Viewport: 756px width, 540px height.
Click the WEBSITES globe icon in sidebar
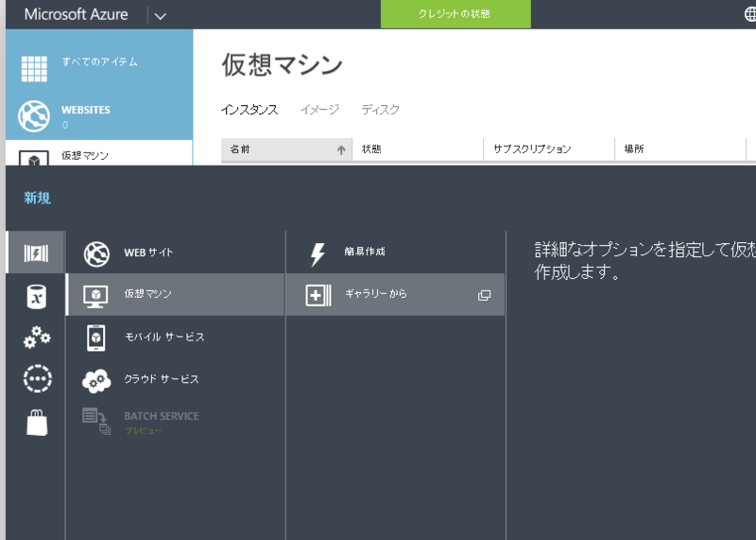pyautogui.click(x=34, y=116)
